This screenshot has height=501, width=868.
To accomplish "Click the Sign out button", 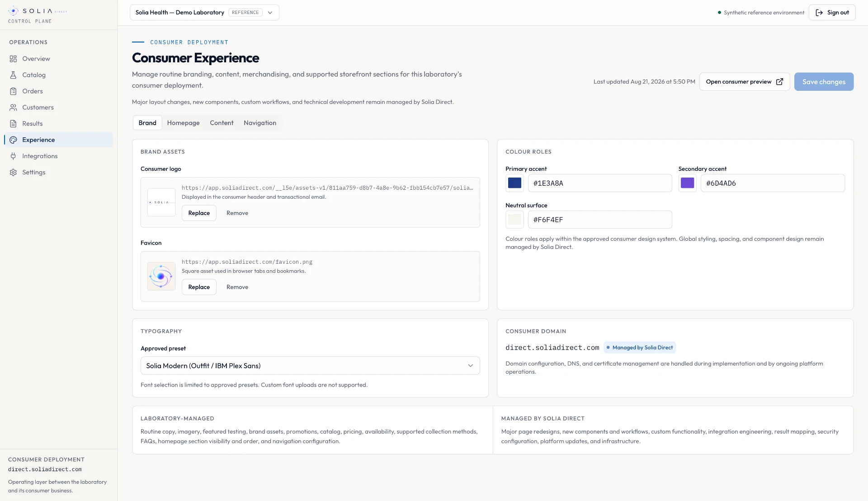I will [832, 13].
